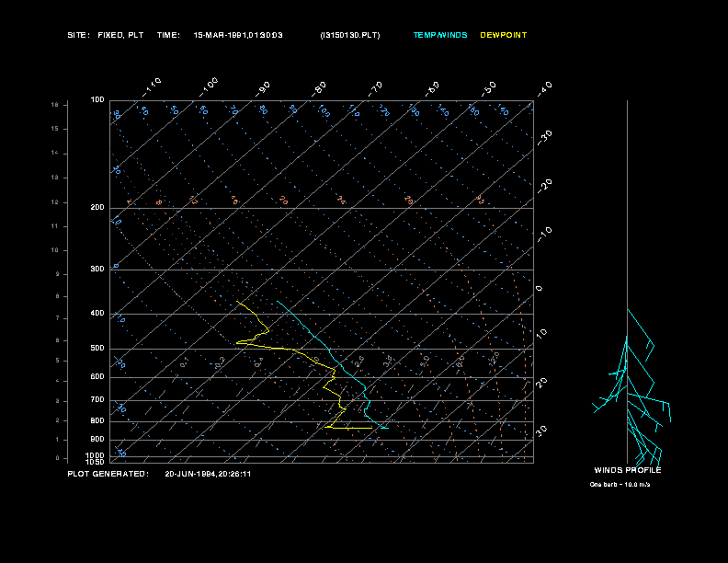Click the 15-MAR-1991 sounding time value
The width and height of the screenshot is (728, 563).
coord(238,35)
